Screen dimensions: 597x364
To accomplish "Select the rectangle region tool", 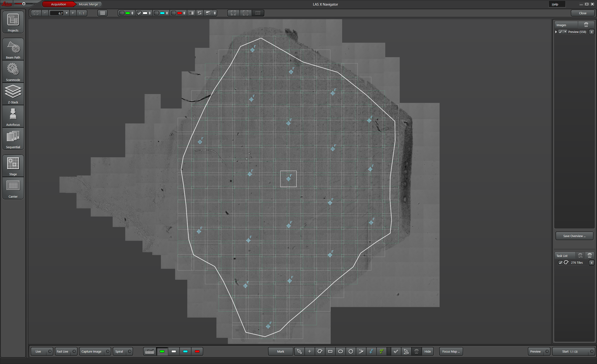I will pyautogui.click(x=330, y=351).
